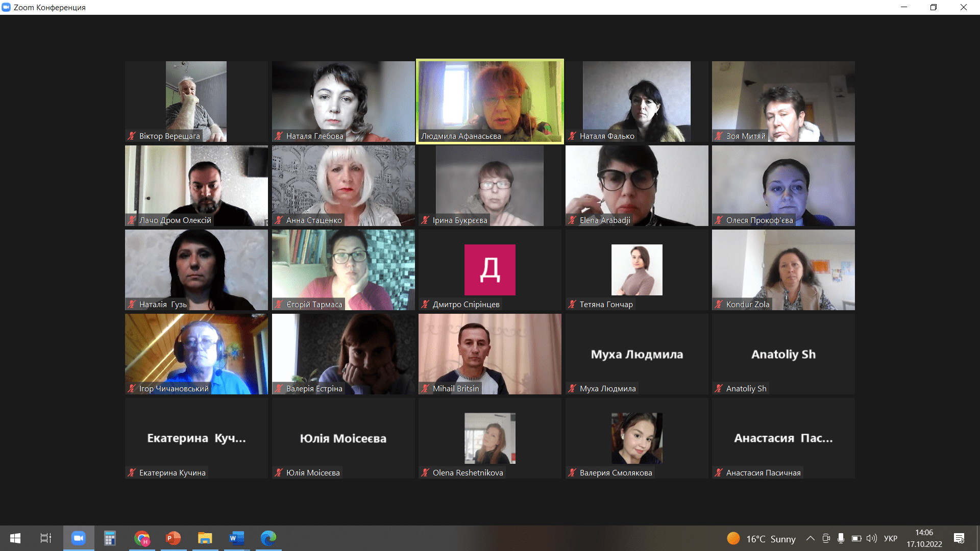Open the Windows Start menu
980x551 pixels.
click(15, 538)
